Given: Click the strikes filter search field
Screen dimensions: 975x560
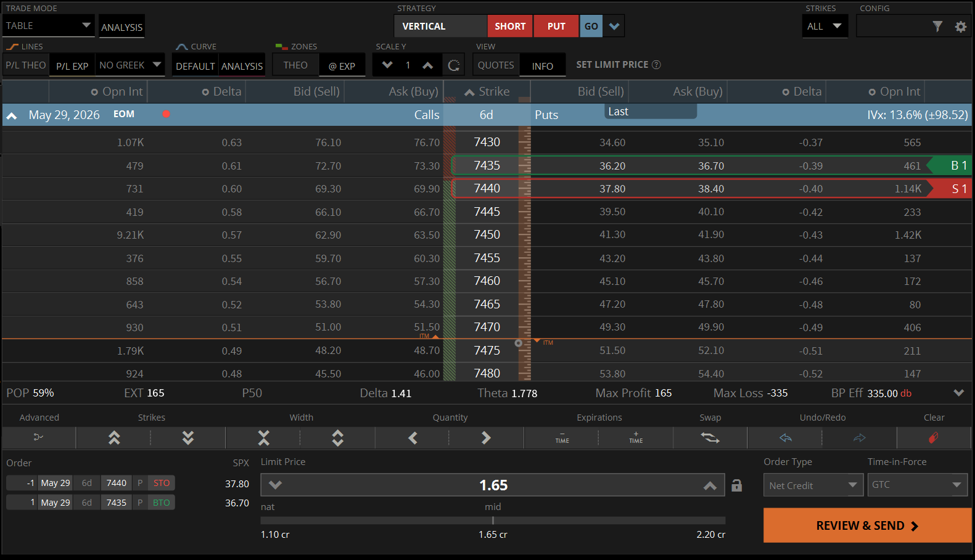Looking at the screenshot, I should pyautogui.click(x=892, y=27).
